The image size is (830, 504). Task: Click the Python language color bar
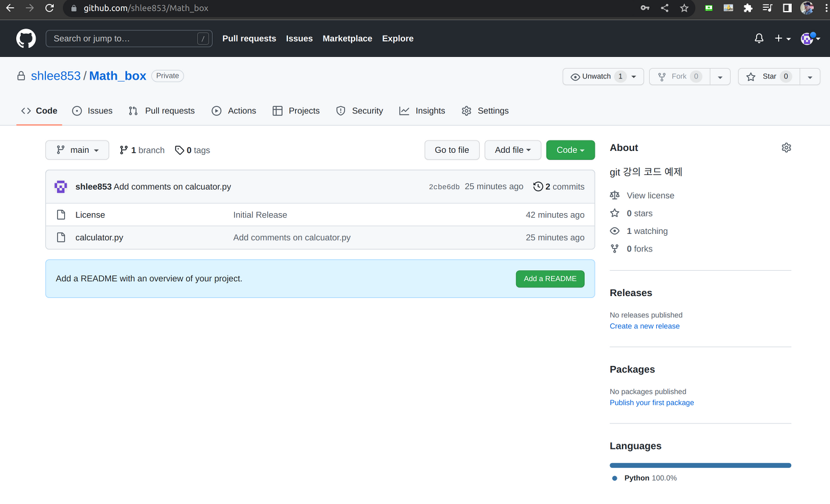coord(700,465)
